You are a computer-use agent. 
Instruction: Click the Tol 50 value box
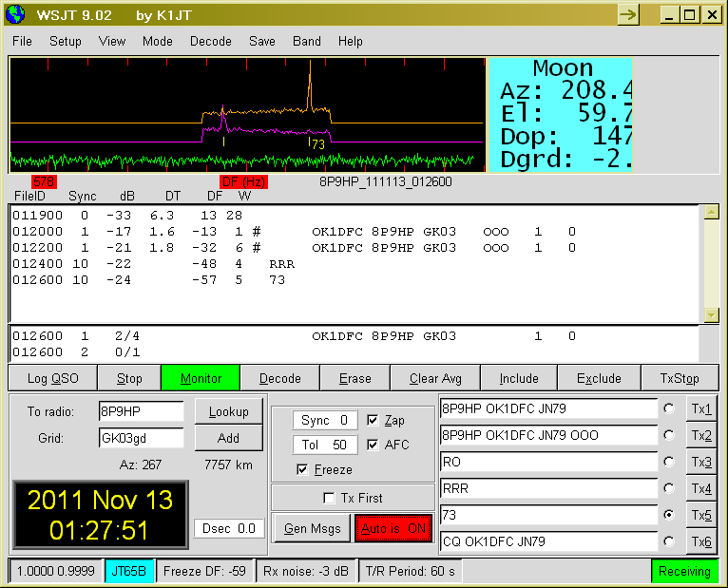click(324, 445)
